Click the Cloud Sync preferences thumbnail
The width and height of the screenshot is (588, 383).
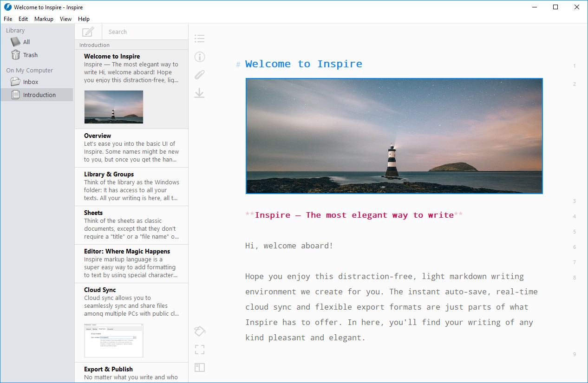[114, 340]
